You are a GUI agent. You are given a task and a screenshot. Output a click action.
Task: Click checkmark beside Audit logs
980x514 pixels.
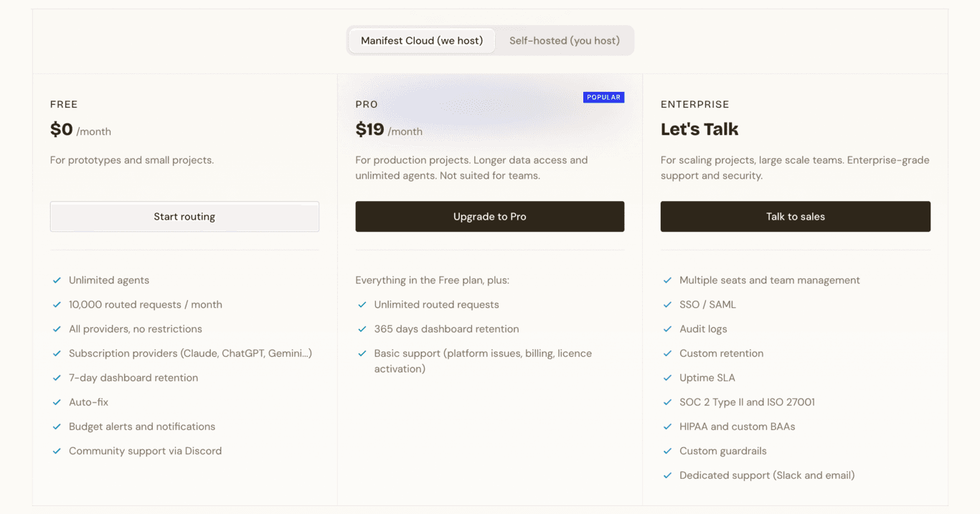coord(667,330)
